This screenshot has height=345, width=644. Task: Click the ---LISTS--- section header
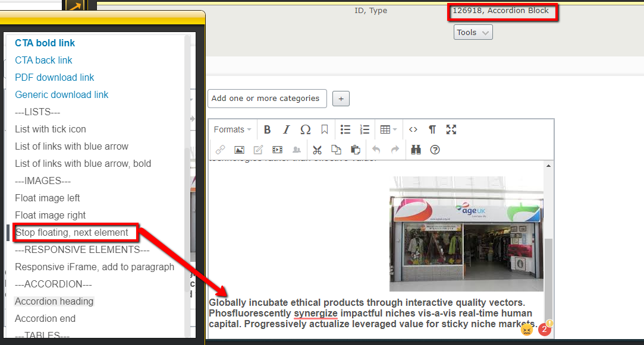[x=38, y=112]
